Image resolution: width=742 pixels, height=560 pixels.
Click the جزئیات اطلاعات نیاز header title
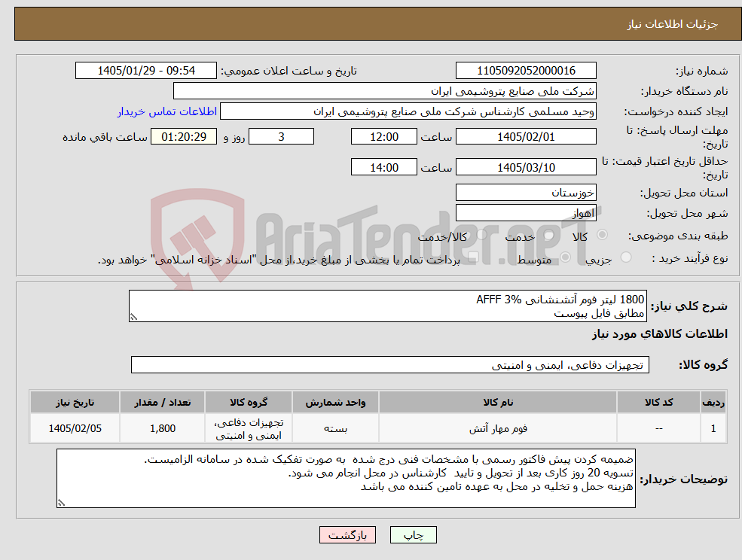(673, 24)
